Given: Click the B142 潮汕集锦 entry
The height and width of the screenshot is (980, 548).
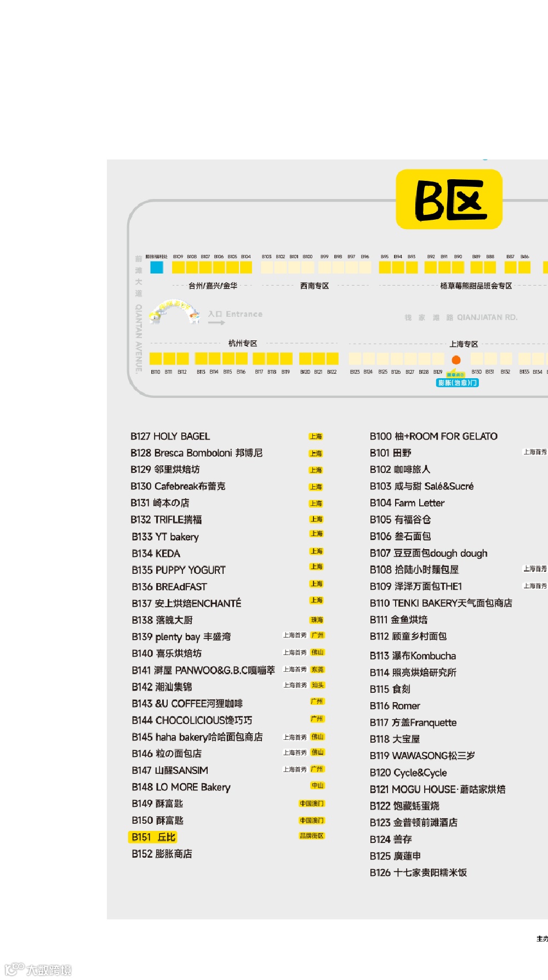Looking at the screenshot, I should [162, 687].
